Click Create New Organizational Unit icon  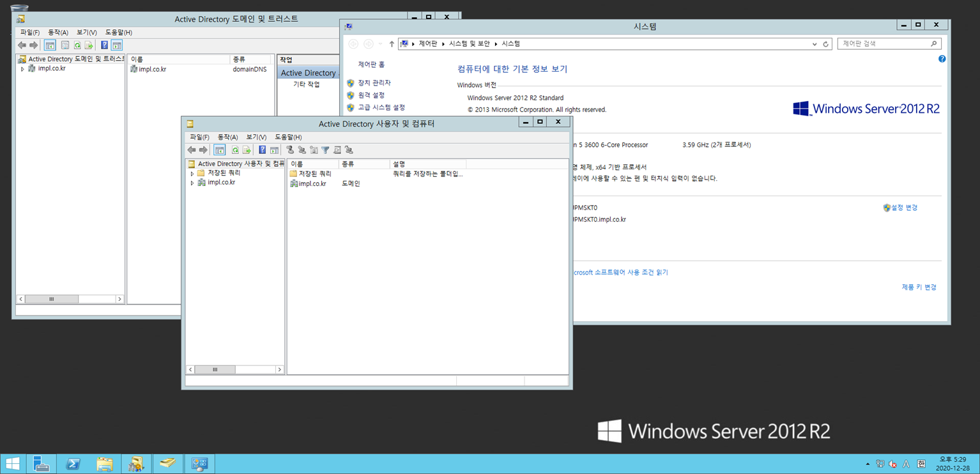click(314, 150)
